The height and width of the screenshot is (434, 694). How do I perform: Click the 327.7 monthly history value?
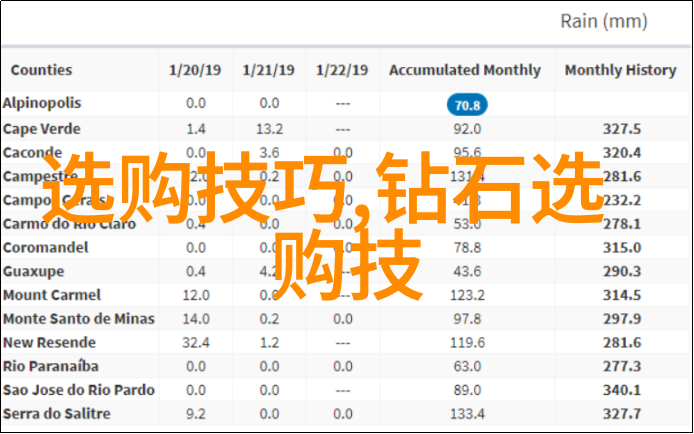click(x=622, y=414)
